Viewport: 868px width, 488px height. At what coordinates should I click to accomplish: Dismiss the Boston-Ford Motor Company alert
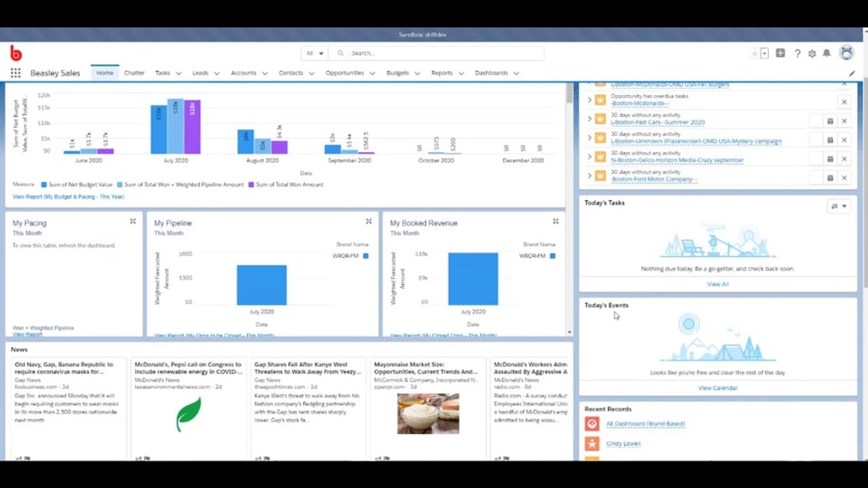click(844, 178)
